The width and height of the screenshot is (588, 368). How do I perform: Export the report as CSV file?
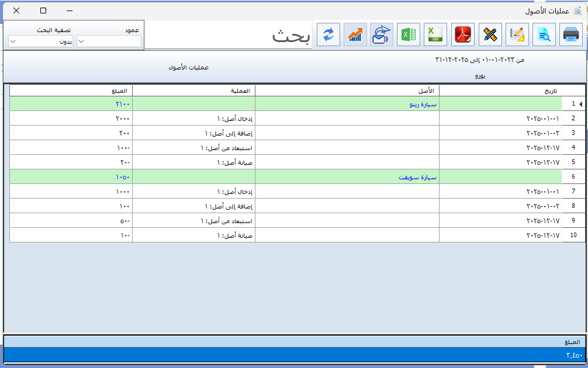(x=435, y=35)
